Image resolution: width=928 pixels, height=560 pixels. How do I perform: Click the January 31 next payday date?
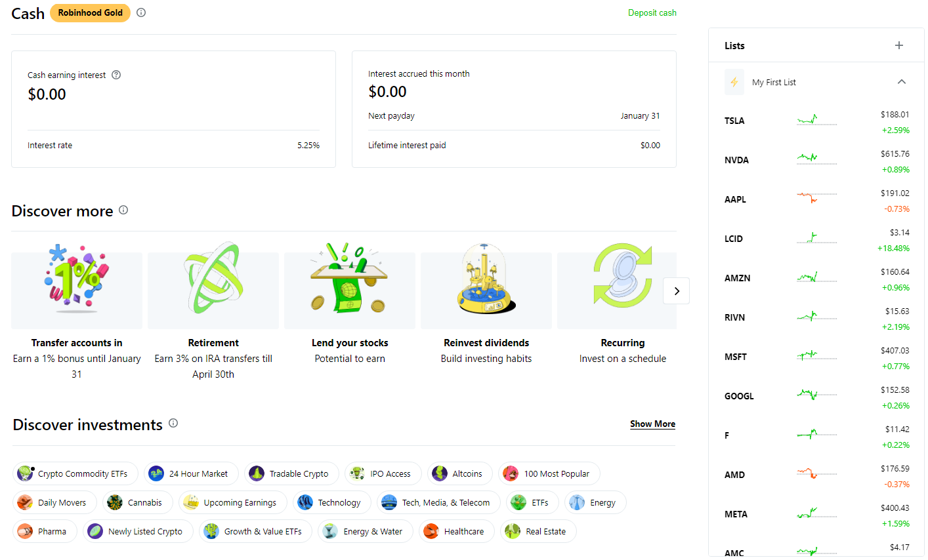(641, 116)
